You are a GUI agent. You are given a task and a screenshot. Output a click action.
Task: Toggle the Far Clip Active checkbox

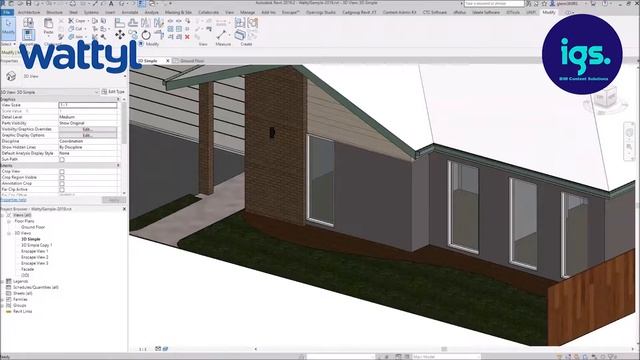click(62, 189)
